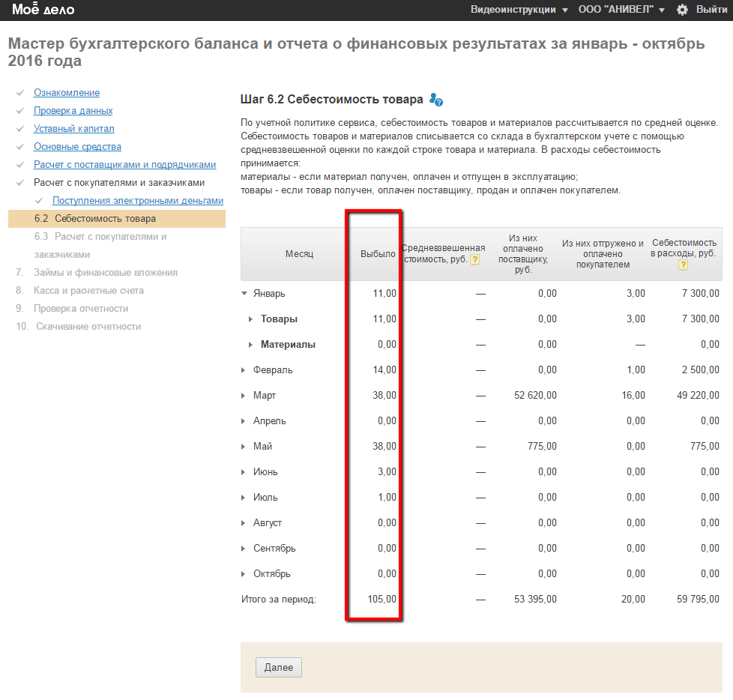The width and height of the screenshot is (733, 700).
Task: Open ООО "АНИВЕЛ" company dropdown
Action: 621,10
